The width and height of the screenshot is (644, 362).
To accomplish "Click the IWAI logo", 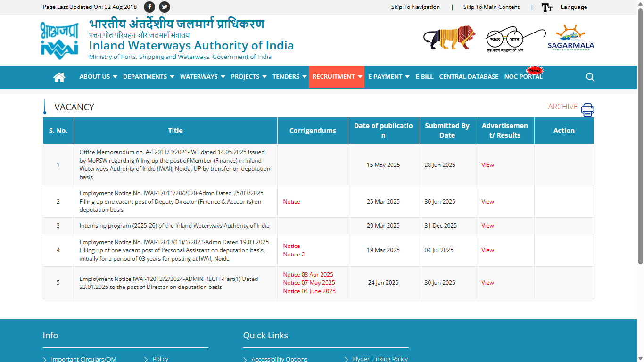I will pos(59,41).
